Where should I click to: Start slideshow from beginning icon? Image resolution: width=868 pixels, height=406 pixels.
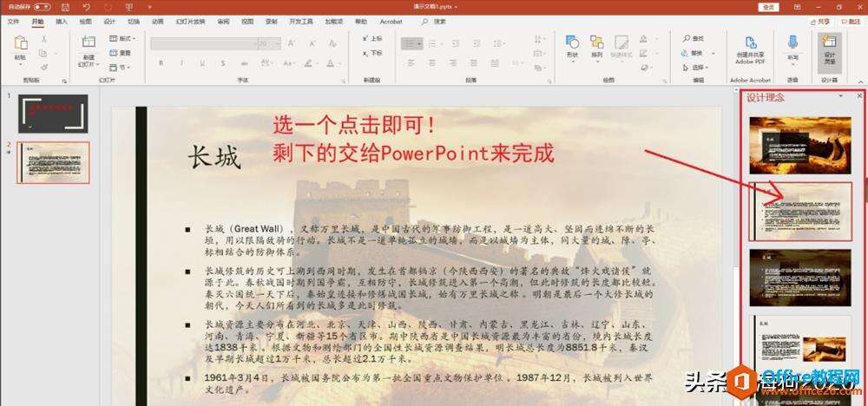129,7
